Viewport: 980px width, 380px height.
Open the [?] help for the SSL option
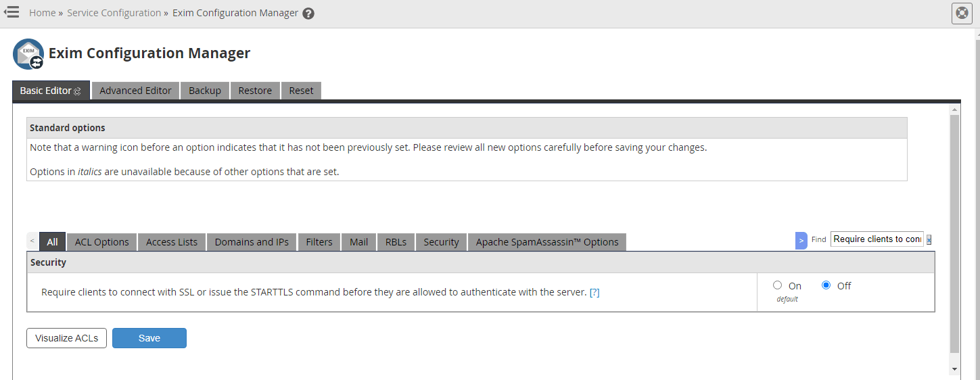pyautogui.click(x=594, y=292)
